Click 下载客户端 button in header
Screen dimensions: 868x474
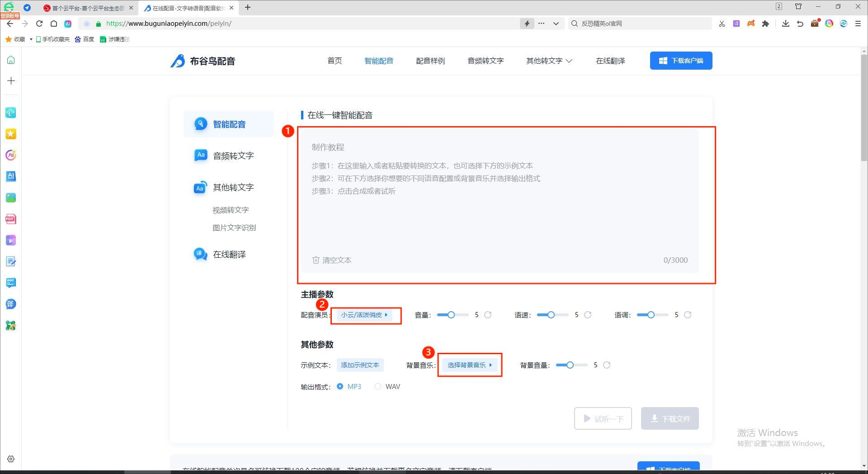tap(681, 61)
